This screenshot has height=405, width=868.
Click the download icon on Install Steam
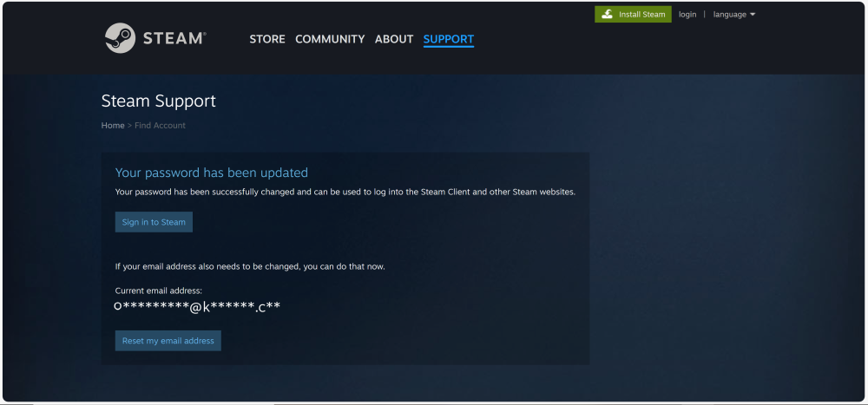click(608, 15)
